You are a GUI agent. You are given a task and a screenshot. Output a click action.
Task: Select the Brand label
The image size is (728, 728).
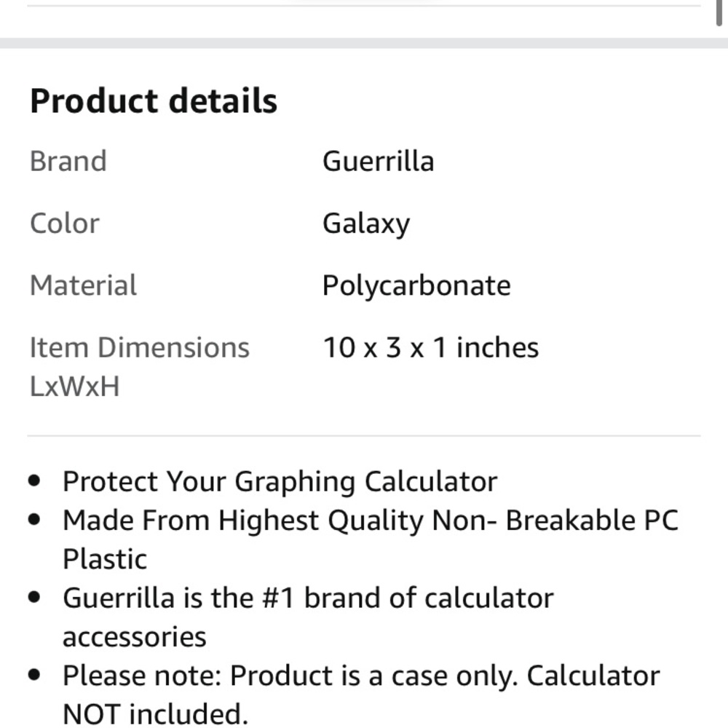[x=68, y=161]
